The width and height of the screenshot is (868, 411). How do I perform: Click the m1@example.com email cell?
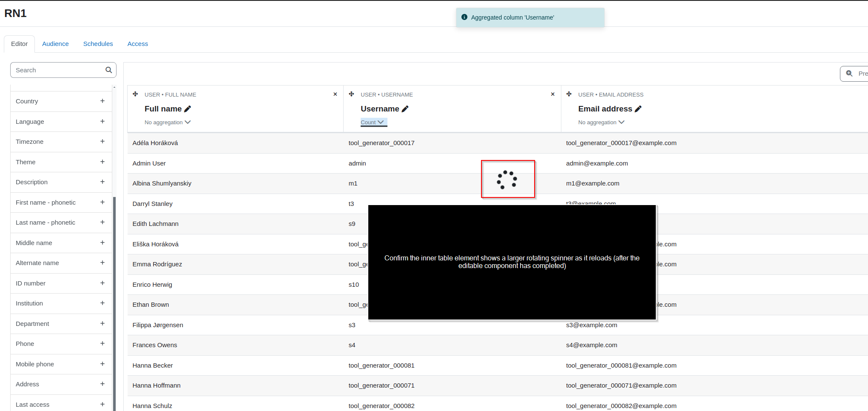click(593, 183)
